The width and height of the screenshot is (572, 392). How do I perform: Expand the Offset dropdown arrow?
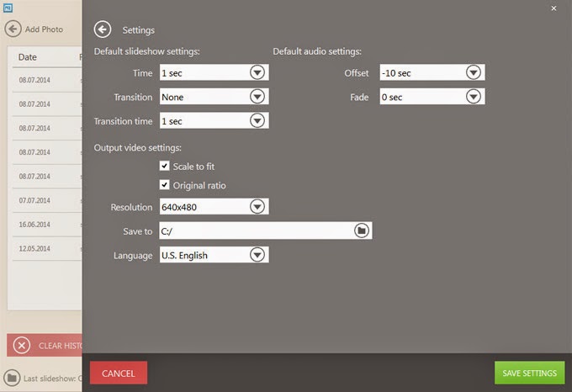tap(473, 72)
